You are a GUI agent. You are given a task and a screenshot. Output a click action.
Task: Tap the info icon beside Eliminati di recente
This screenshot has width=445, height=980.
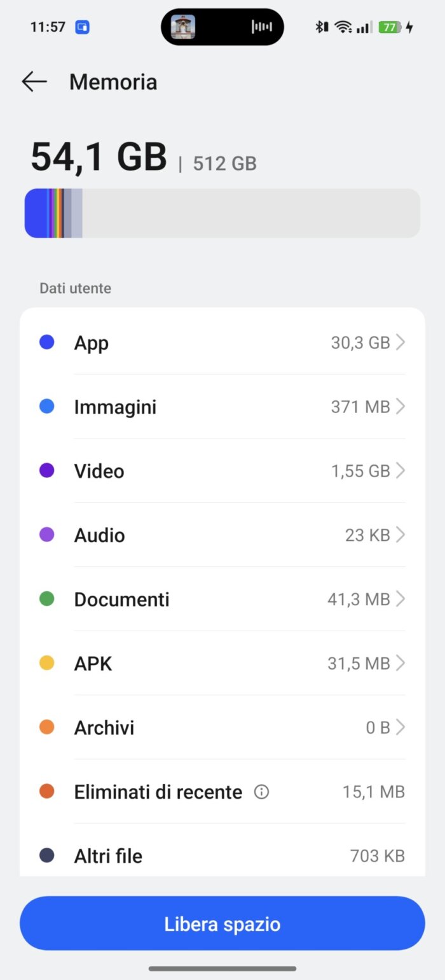click(x=261, y=792)
